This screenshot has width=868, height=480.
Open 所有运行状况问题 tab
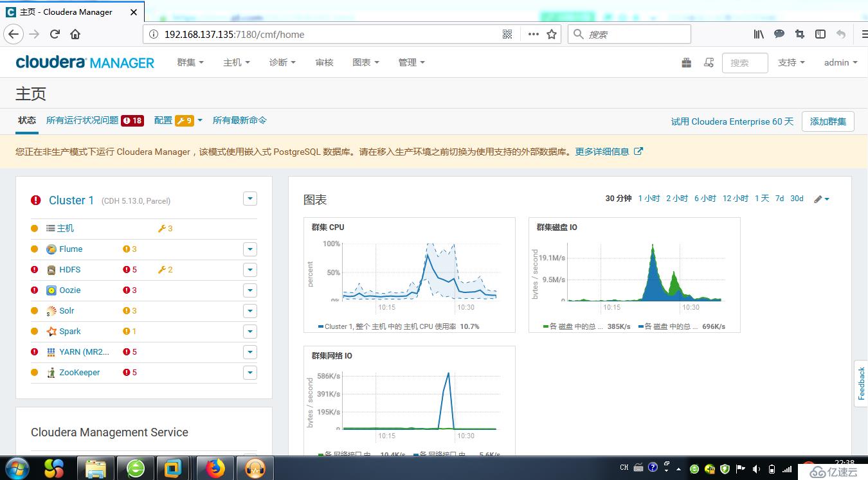[95, 120]
